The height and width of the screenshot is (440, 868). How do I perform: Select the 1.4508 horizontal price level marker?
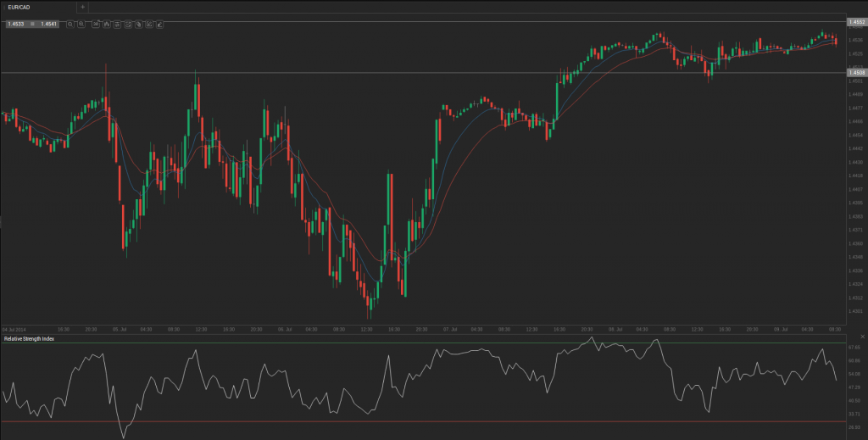[856, 73]
